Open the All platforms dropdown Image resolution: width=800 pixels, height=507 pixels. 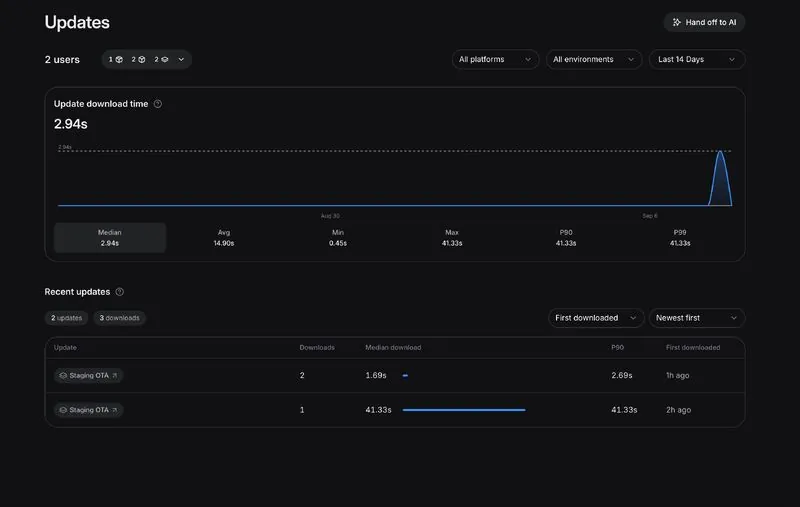coord(495,60)
